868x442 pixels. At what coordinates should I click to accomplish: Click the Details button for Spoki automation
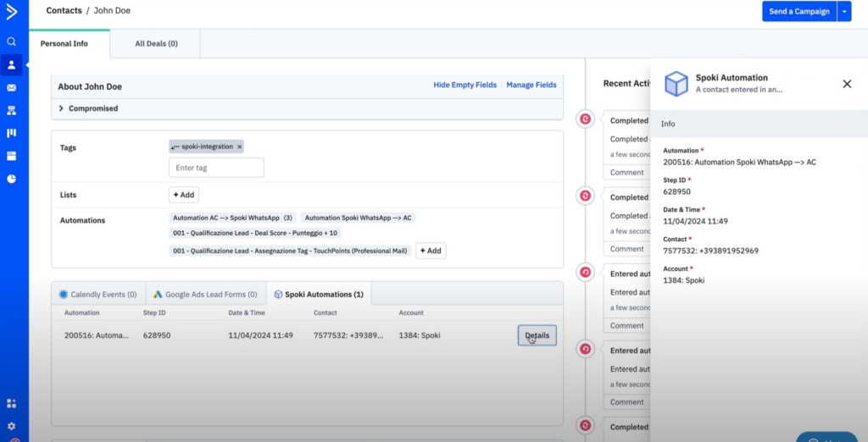(537, 335)
